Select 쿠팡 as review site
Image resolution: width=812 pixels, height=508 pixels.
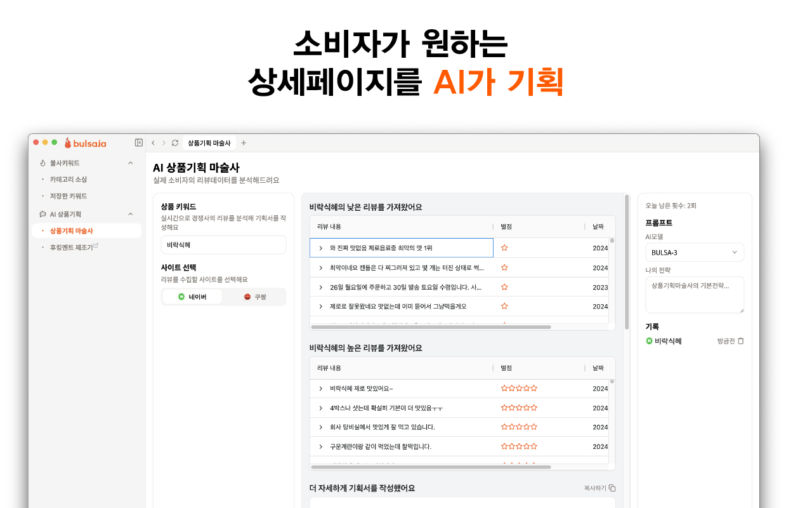click(x=254, y=297)
